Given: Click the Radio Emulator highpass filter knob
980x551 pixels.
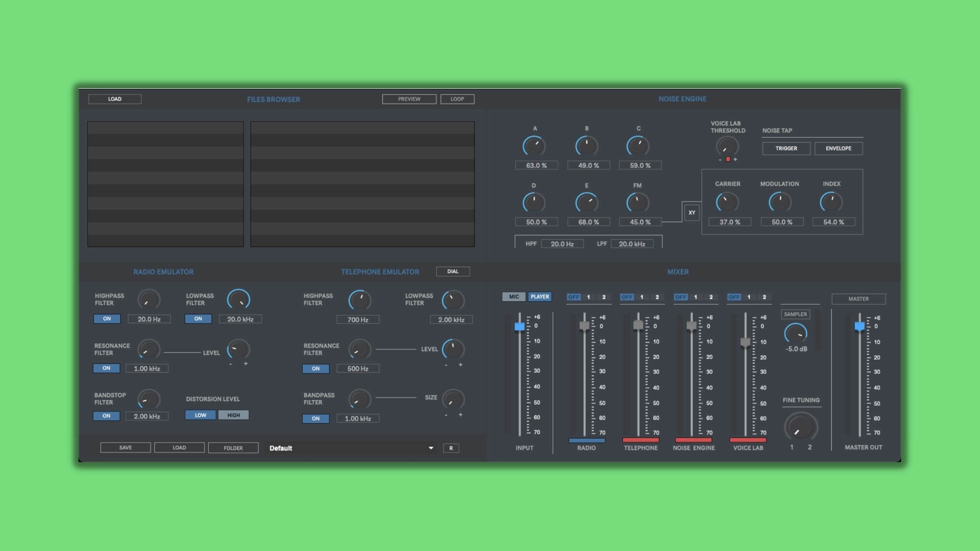Looking at the screenshot, I should [149, 300].
